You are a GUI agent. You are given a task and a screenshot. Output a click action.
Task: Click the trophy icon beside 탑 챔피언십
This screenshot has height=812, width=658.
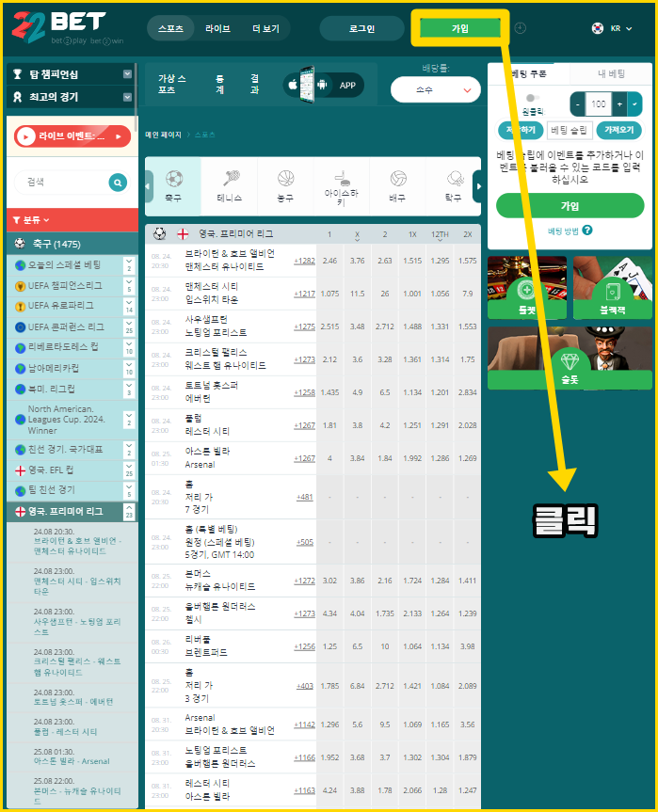18,74
